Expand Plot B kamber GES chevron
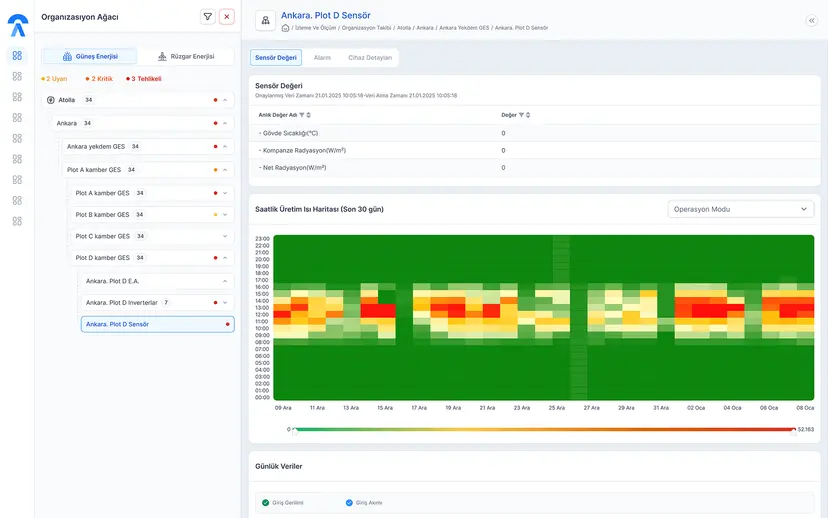828x518 pixels. tap(225, 215)
